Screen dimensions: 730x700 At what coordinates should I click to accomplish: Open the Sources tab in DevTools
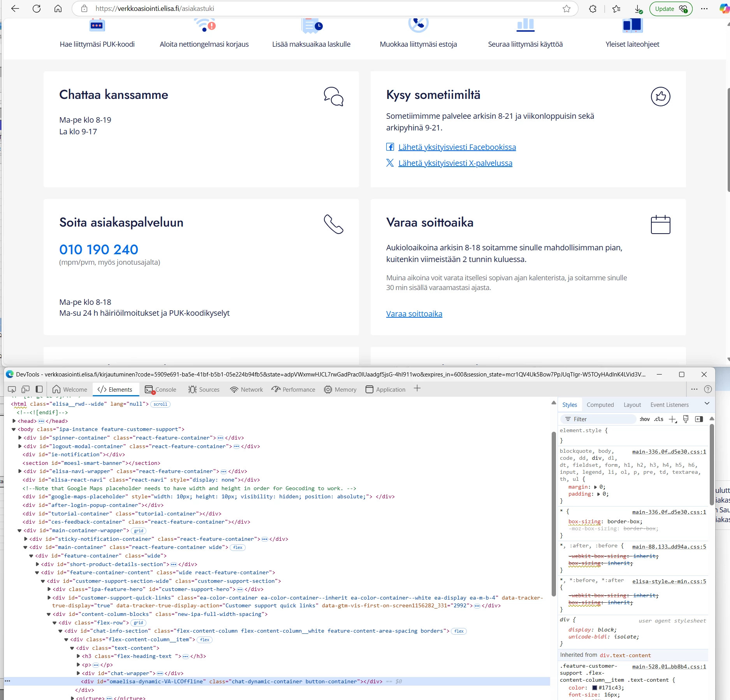coord(204,389)
